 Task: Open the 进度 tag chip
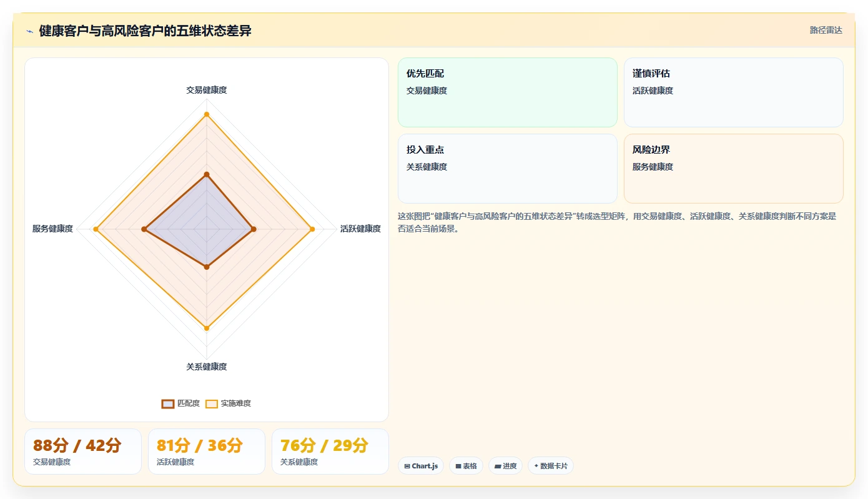click(x=505, y=466)
